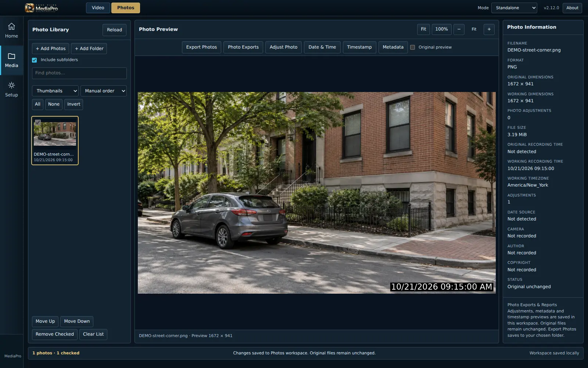Screen dimensions: 588x368
Task: Open the Photo Exports tool
Action: coord(243,47)
